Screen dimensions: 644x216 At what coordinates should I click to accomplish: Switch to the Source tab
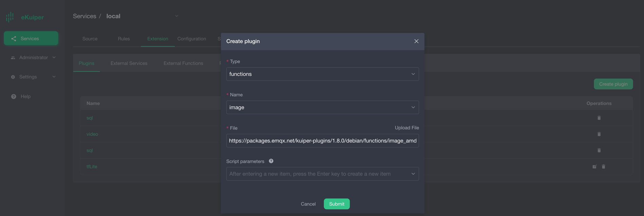click(90, 39)
